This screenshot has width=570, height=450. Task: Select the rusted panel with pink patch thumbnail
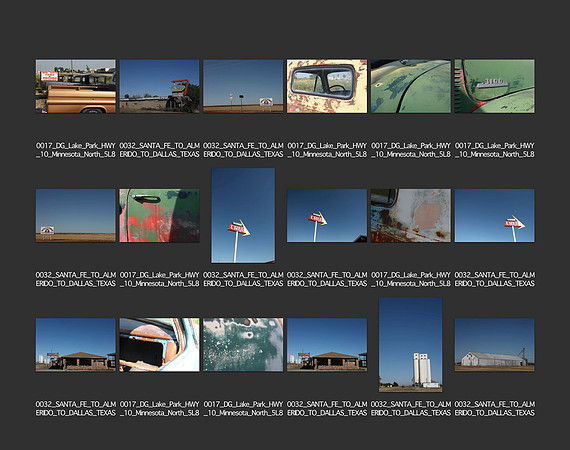click(x=411, y=215)
